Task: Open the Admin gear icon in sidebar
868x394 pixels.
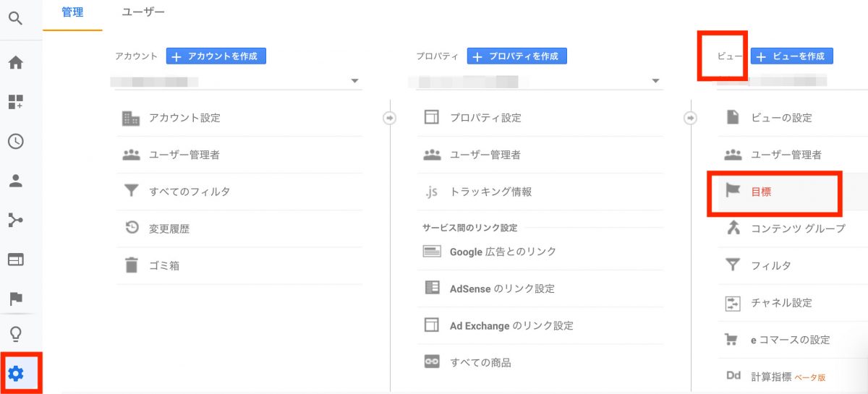Action: [x=15, y=373]
